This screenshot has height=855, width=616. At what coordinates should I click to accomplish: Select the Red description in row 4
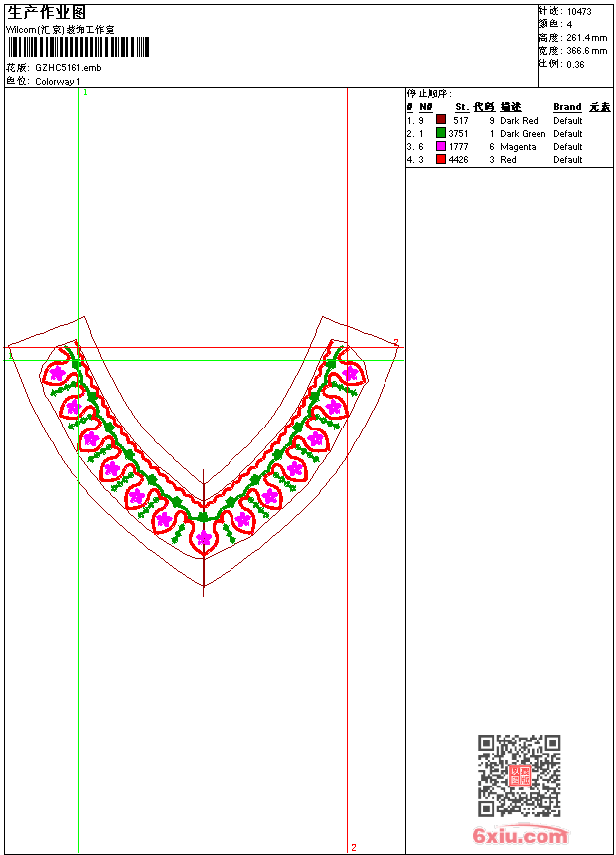click(508, 160)
